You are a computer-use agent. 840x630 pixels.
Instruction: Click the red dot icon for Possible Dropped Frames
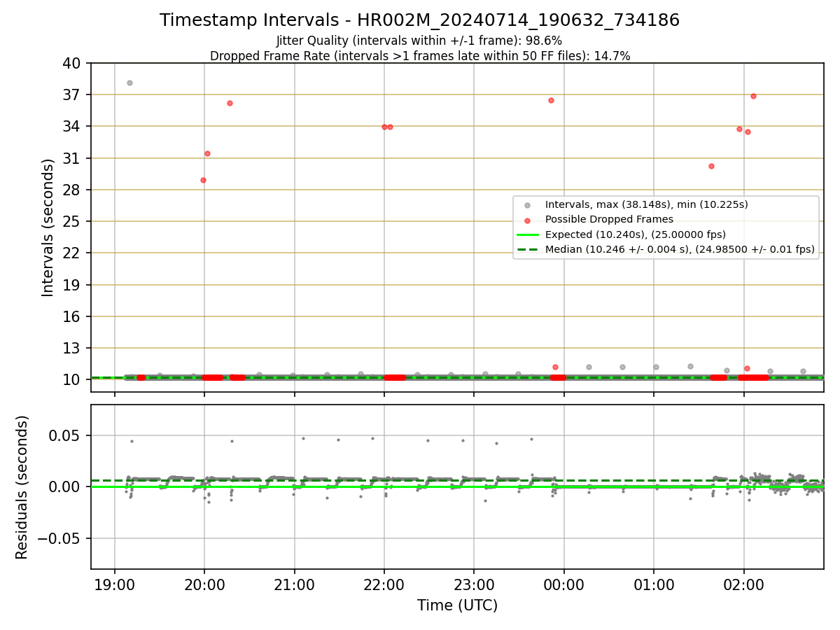click(527, 220)
